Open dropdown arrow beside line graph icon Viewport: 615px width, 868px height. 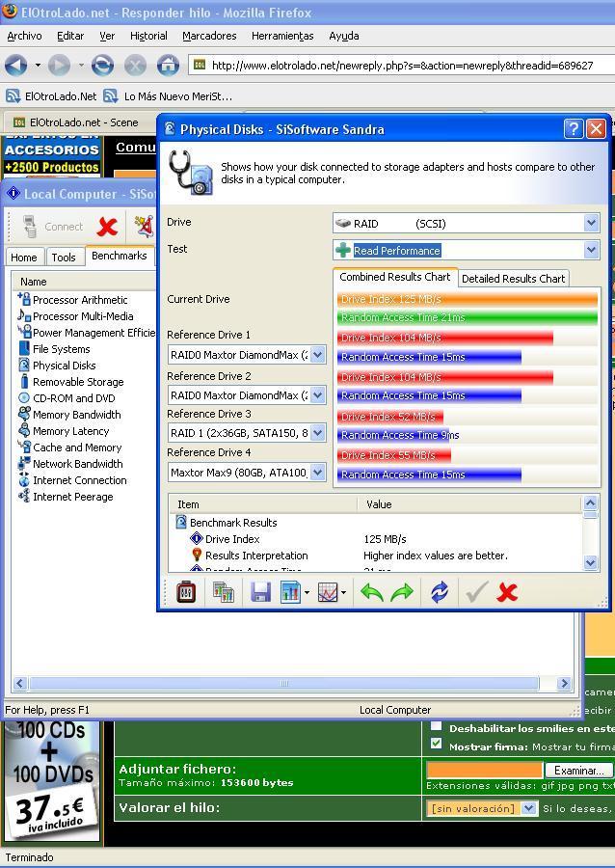point(343,593)
